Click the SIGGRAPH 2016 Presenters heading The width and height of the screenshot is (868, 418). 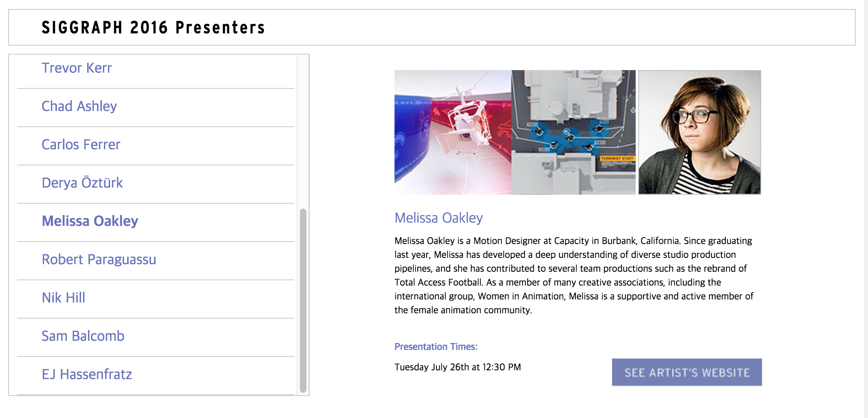153,28
